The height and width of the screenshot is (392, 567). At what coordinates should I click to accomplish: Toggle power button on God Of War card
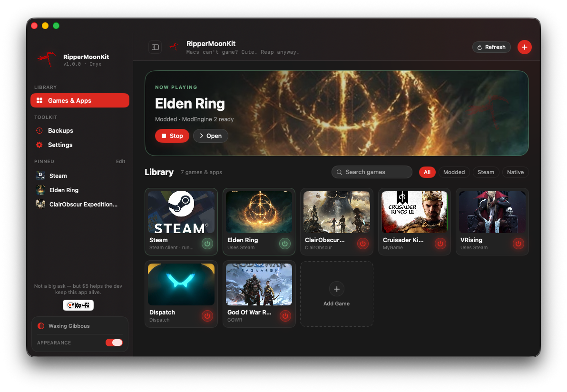[x=285, y=316]
